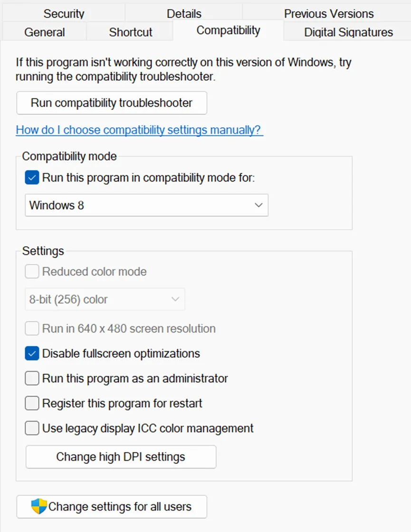Image resolution: width=411 pixels, height=532 pixels.
Task: Check Register this program for restart
Action: 32,403
